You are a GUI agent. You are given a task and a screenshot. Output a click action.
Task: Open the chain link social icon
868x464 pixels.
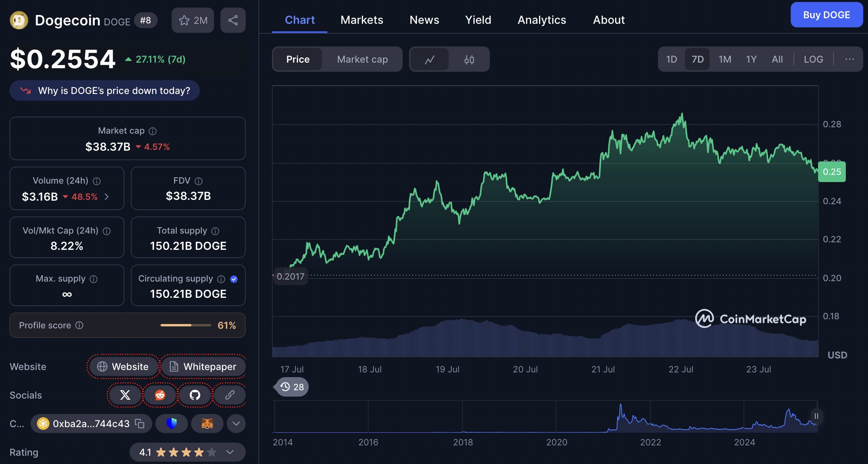[x=230, y=395]
